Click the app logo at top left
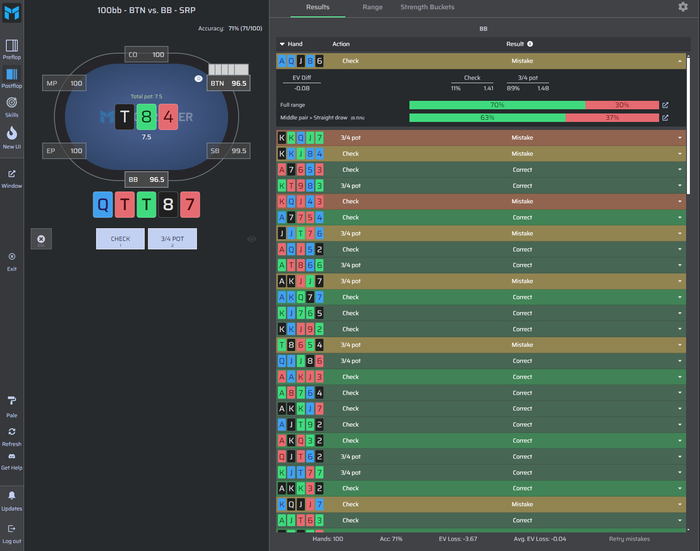700x551 pixels. point(12,13)
